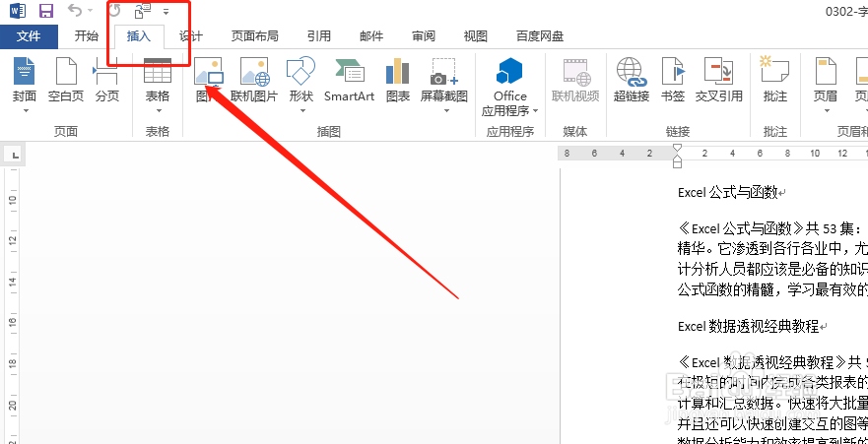Click the 表格 table grid icon
The height and width of the screenshot is (444, 868).
click(x=158, y=71)
